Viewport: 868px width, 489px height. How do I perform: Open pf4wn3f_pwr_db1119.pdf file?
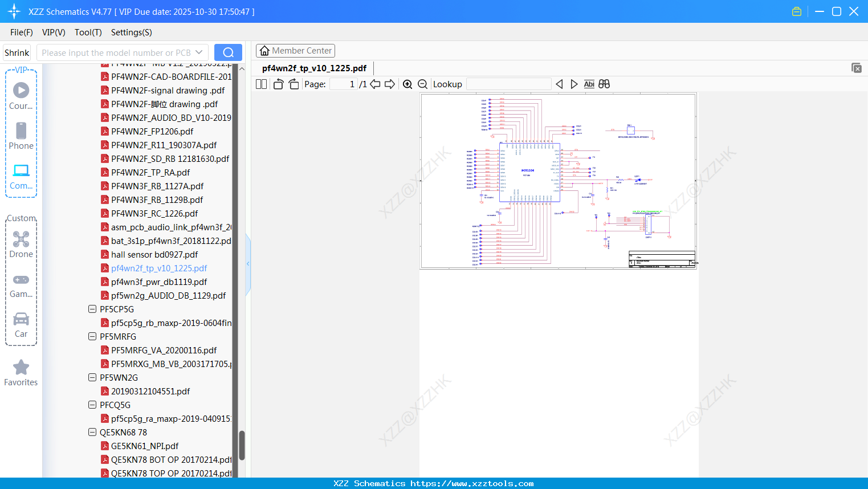pyautogui.click(x=159, y=282)
